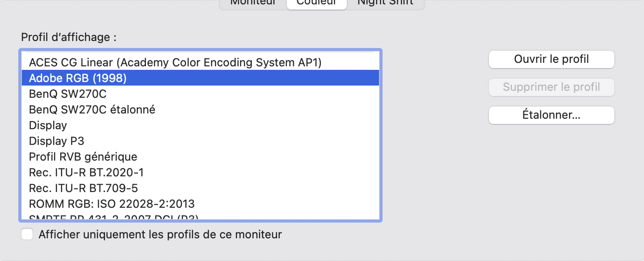Click the Couleur tab
This screenshot has width=644, height=261.
pyautogui.click(x=316, y=3)
